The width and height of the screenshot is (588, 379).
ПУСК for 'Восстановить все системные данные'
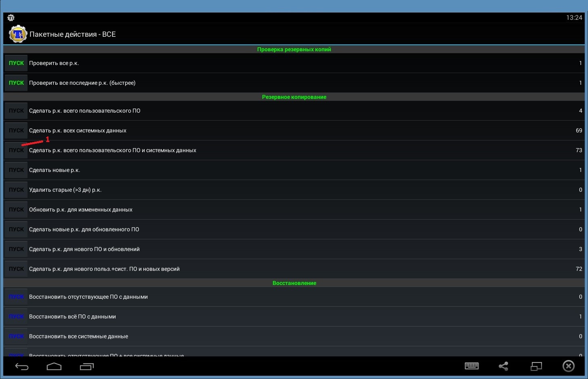pos(16,336)
